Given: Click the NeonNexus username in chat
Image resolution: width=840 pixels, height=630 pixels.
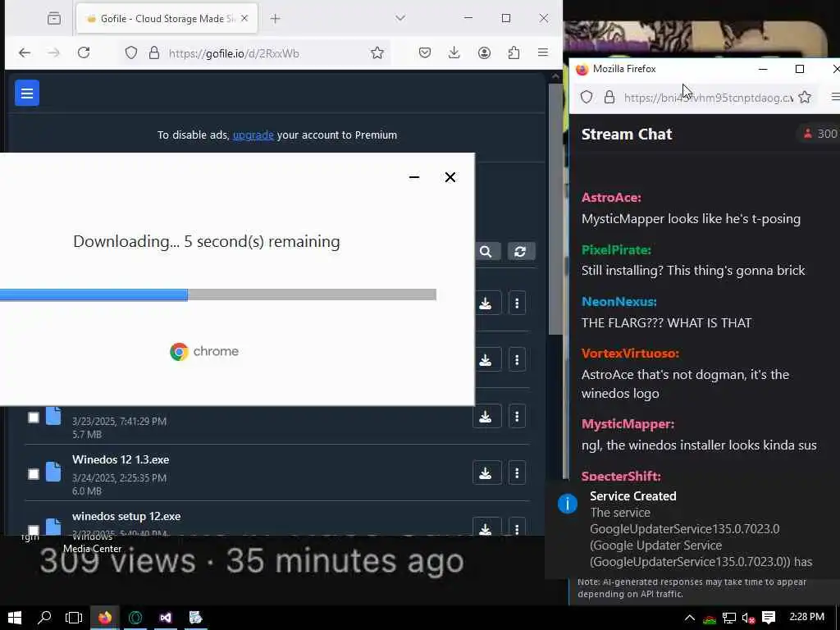Looking at the screenshot, I should 619,302.
